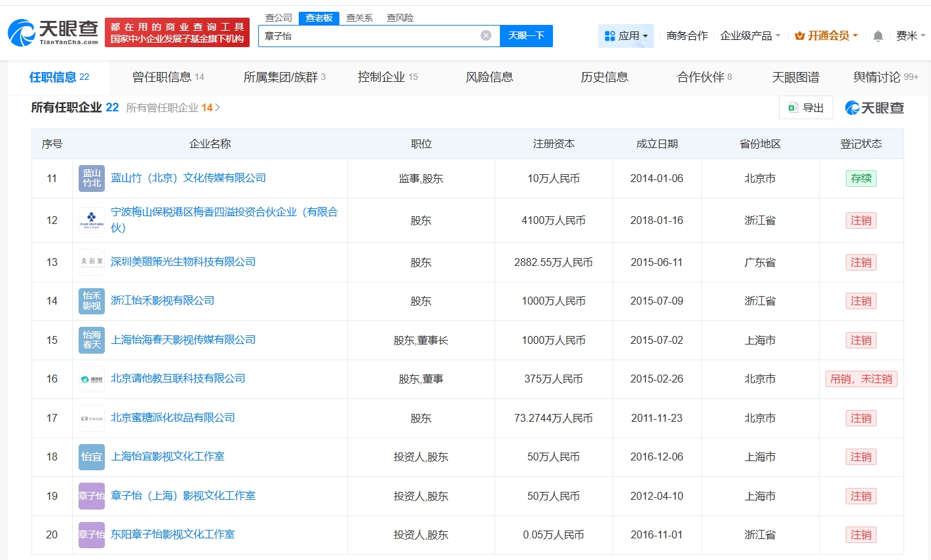Image resolution: width=931 pixels, height=560 pixels.
Task: Expand the 费米 user account menu
Action: [910, 36]
